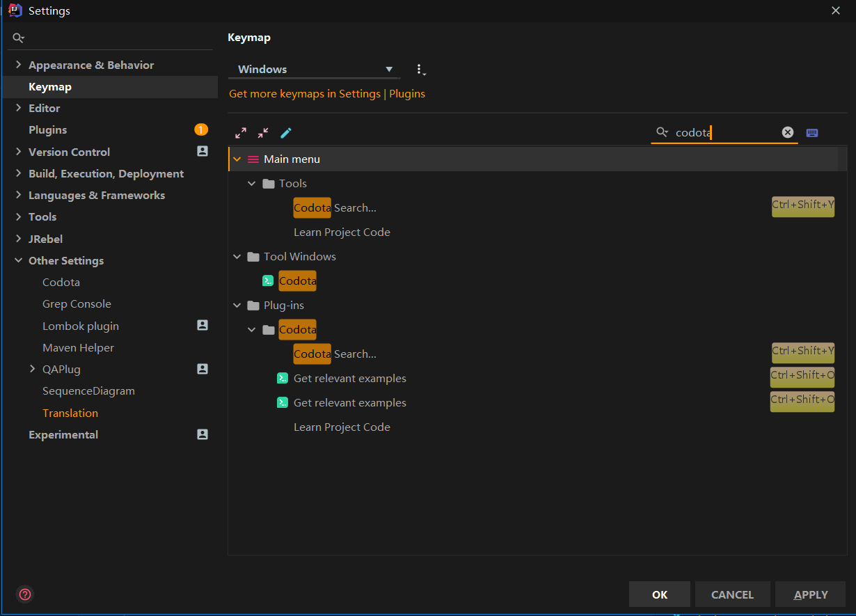Clear the codota search text with X icon
This screenshot has height=616, width=856.
pos(788,132)
